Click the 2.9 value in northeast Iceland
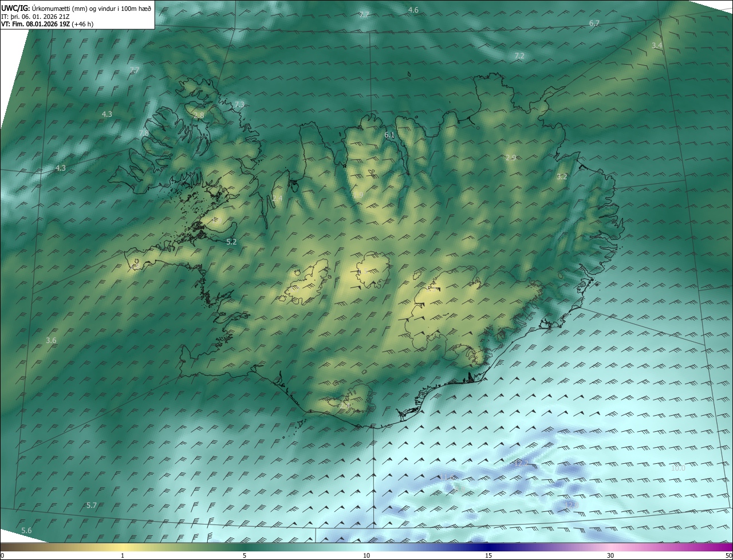 (x=511, y=158)
